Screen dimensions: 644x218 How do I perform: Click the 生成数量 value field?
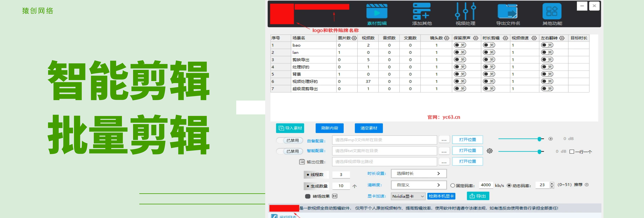tap(341, 186)
